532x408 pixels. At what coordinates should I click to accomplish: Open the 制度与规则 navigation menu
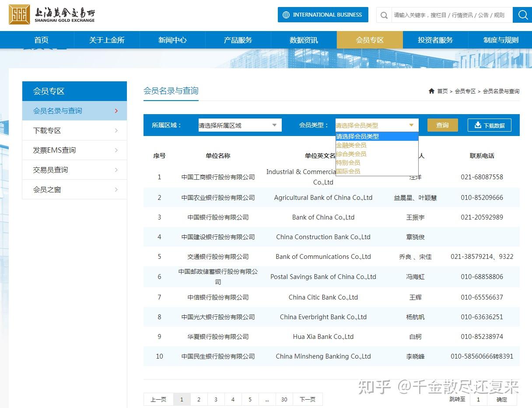click(501, 40)
